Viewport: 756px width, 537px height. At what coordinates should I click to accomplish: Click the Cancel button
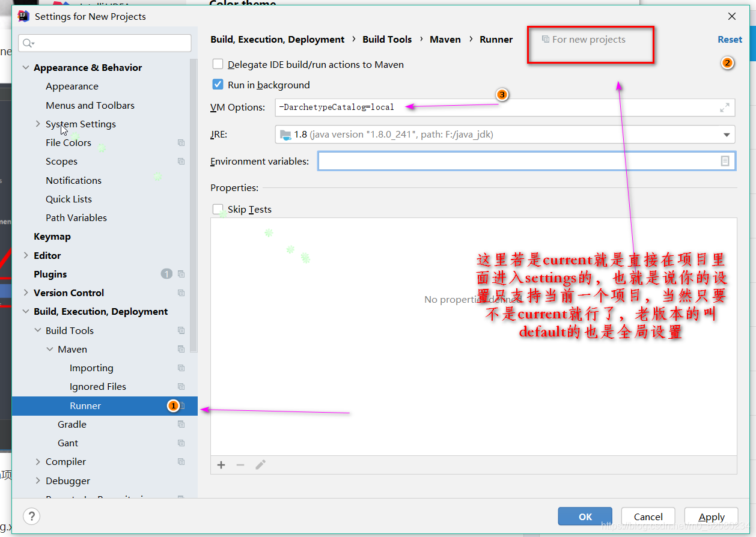[648, 517]
